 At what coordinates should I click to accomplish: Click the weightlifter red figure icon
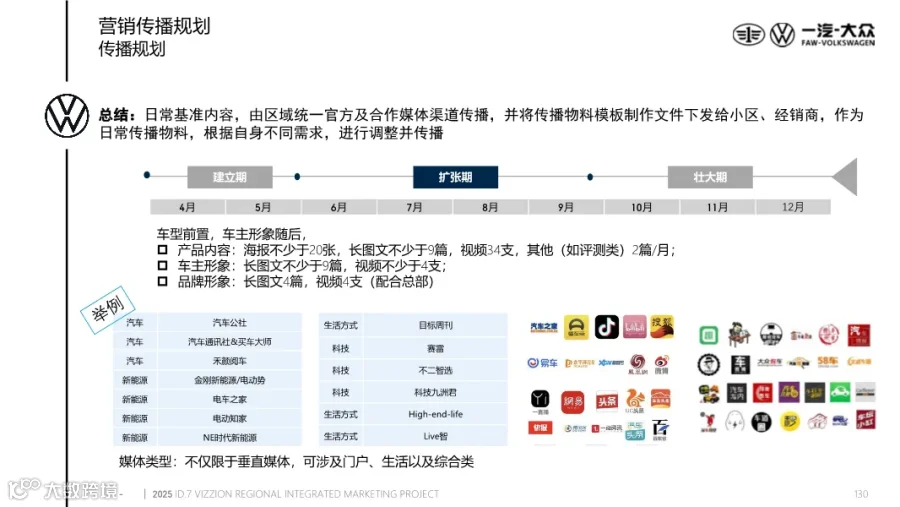click(708, 422)
